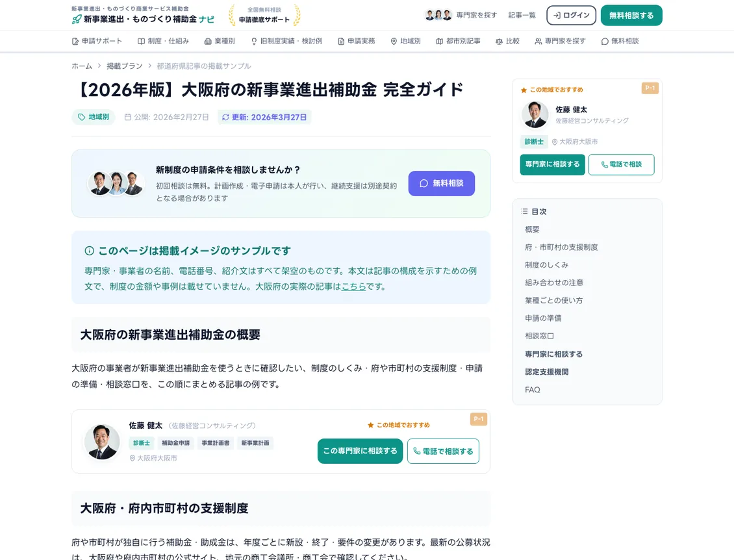
Task: Click sidebar 専門家に相談する button
Action: tap(552, 165)
